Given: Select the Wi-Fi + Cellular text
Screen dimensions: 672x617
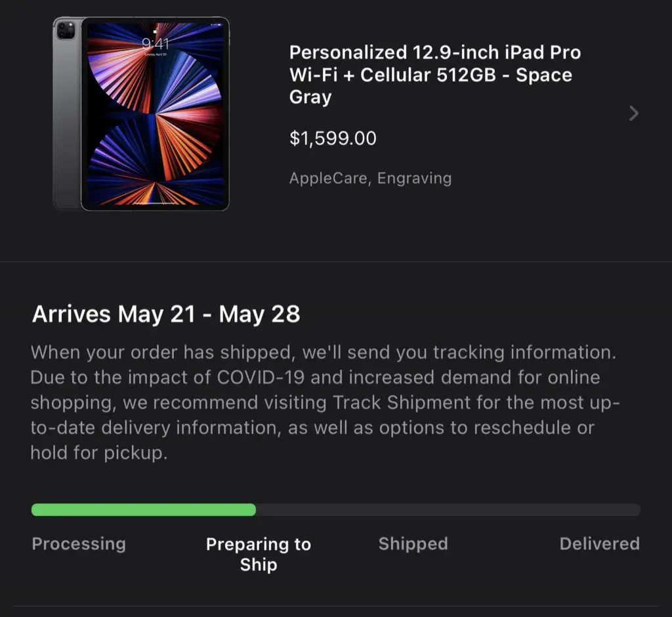Looking at the screenshot, I should [354, 74].
